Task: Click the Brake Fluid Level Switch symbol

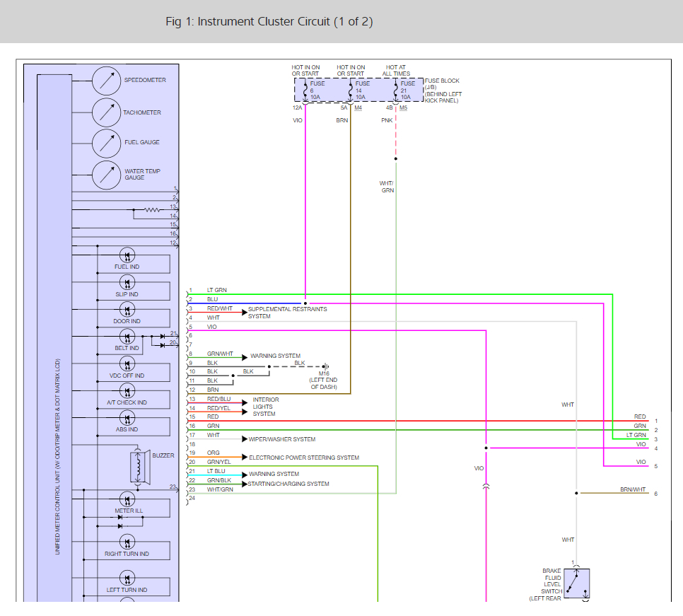Action: click(577, 583)
